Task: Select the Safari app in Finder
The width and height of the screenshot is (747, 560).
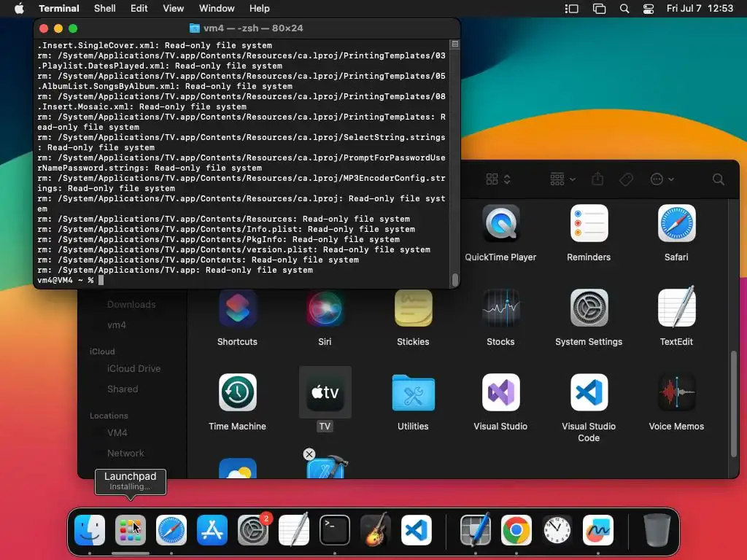Action: click(x=676, y=223)
